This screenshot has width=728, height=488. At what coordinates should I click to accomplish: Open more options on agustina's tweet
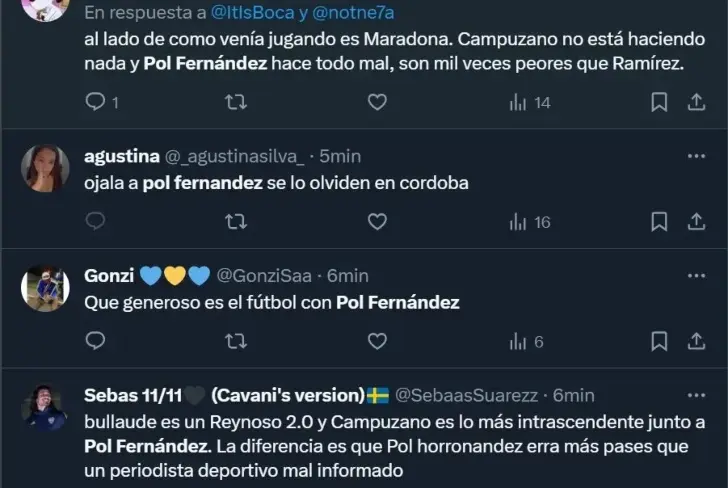coord(695,156)
